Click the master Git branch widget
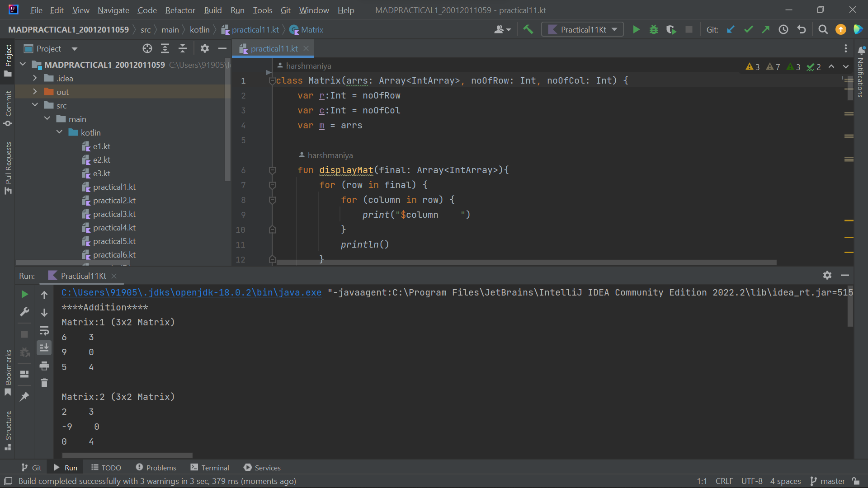The height and width of the screenshot is (488, 868). coord(827,481)
